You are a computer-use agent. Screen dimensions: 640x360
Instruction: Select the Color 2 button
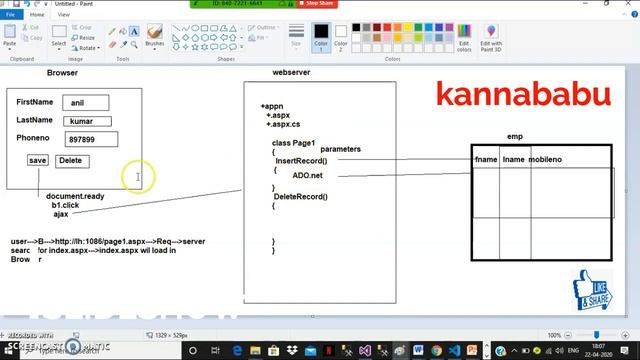[x=341, y=38]
